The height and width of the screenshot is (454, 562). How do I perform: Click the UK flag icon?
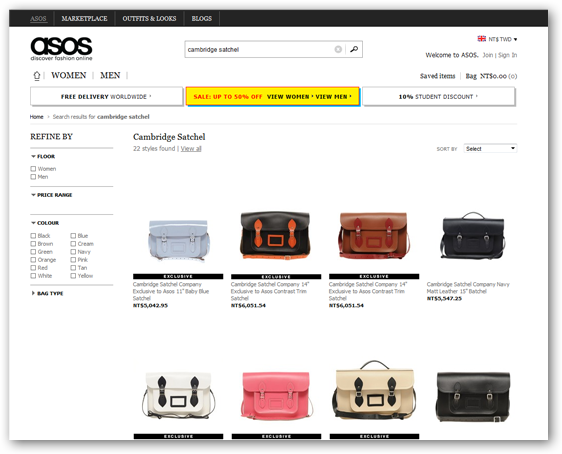click(481, 39)
